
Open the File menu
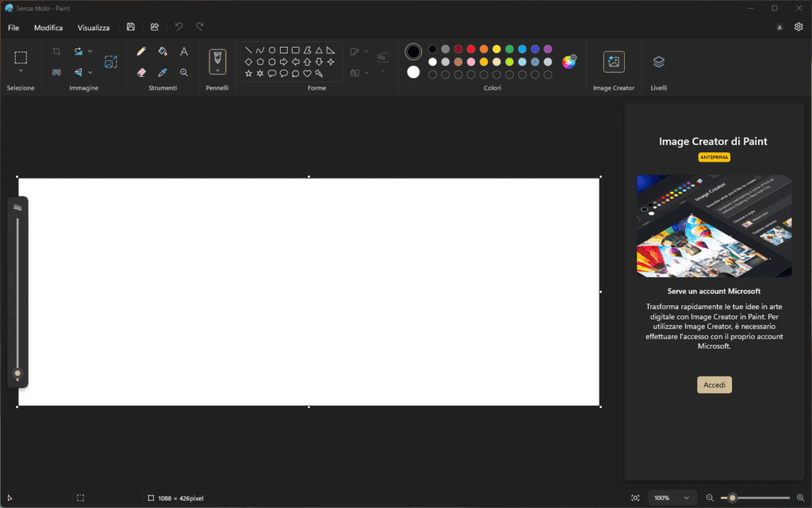click(x=13, y=28)
